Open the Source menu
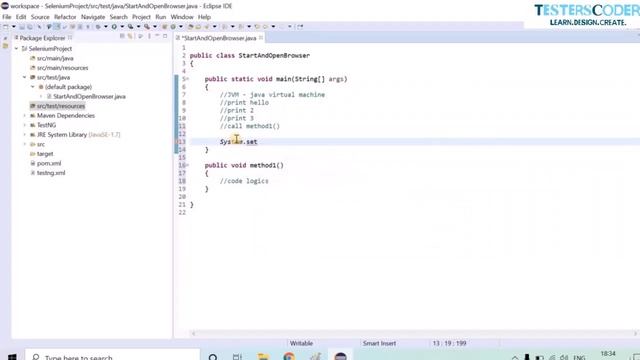The image size is (640, 360). [x=40, y=17]
